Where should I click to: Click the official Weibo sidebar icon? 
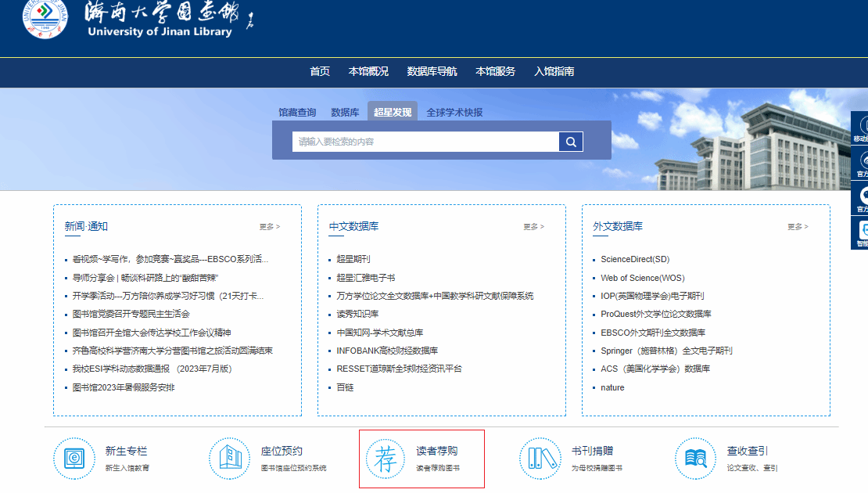coord(861,163)
